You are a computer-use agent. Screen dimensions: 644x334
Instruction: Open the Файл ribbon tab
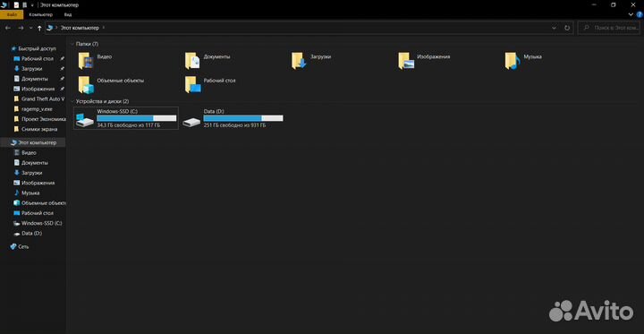click(x=12, y=14)
